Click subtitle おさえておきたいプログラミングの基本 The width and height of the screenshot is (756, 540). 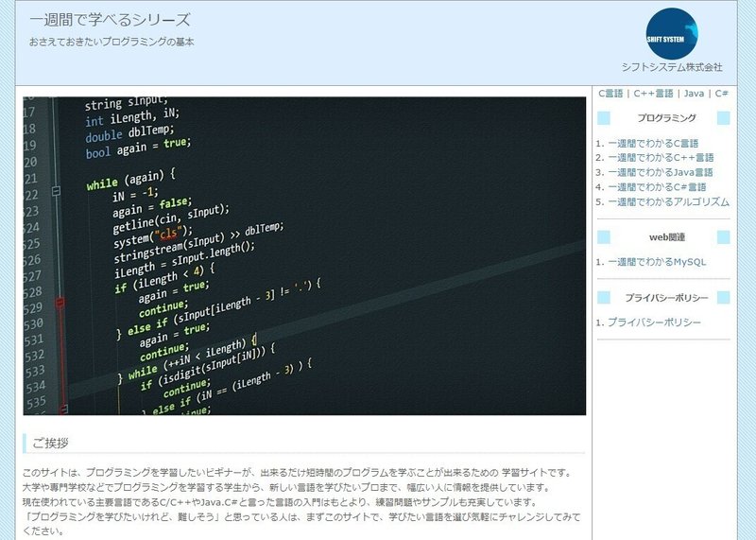coord(112,42)
